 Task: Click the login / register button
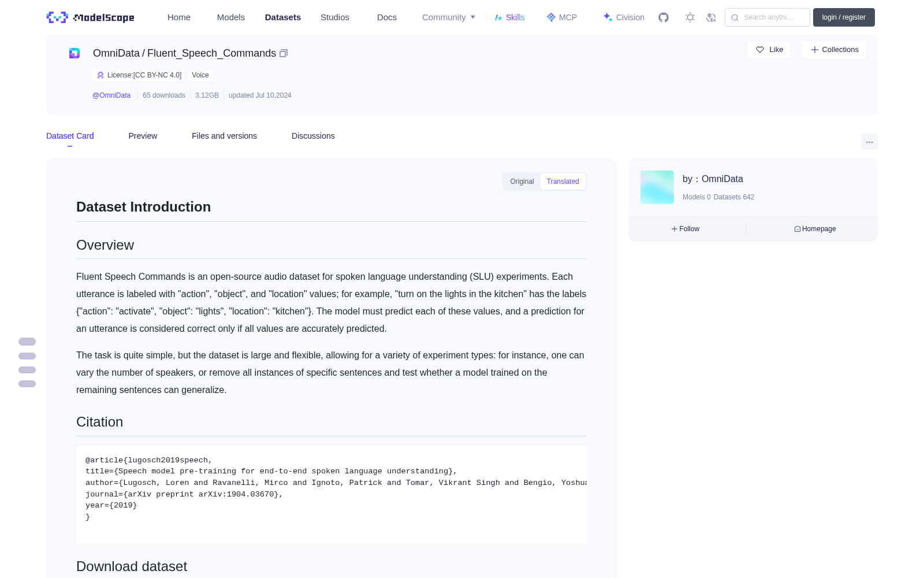click(x=844, y=17)
